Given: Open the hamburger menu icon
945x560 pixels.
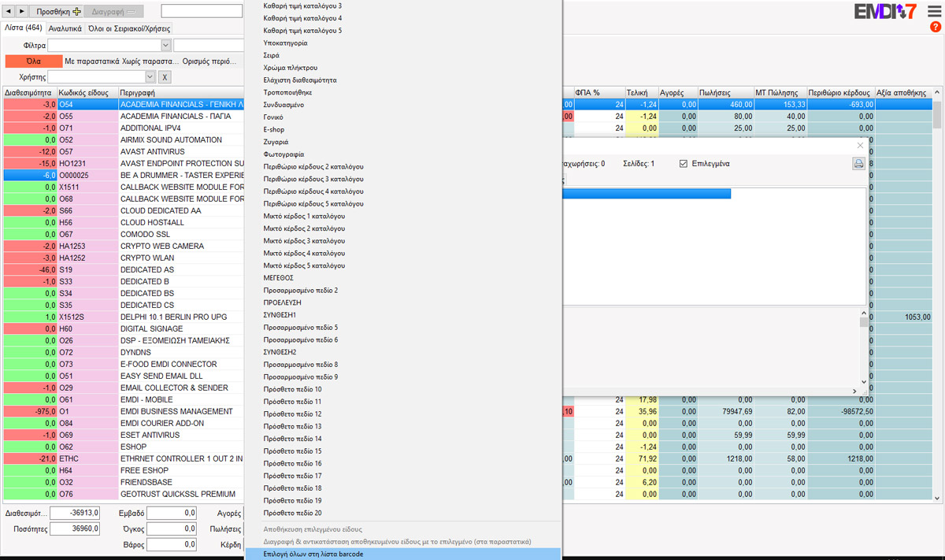Looking at the screenshot, I should (934, 11).
